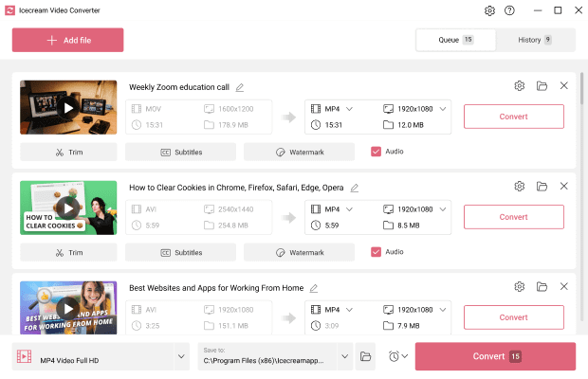Rename the How to Clear Cookies video
This screenshot has width=588, height=379.
pos(355,188)
